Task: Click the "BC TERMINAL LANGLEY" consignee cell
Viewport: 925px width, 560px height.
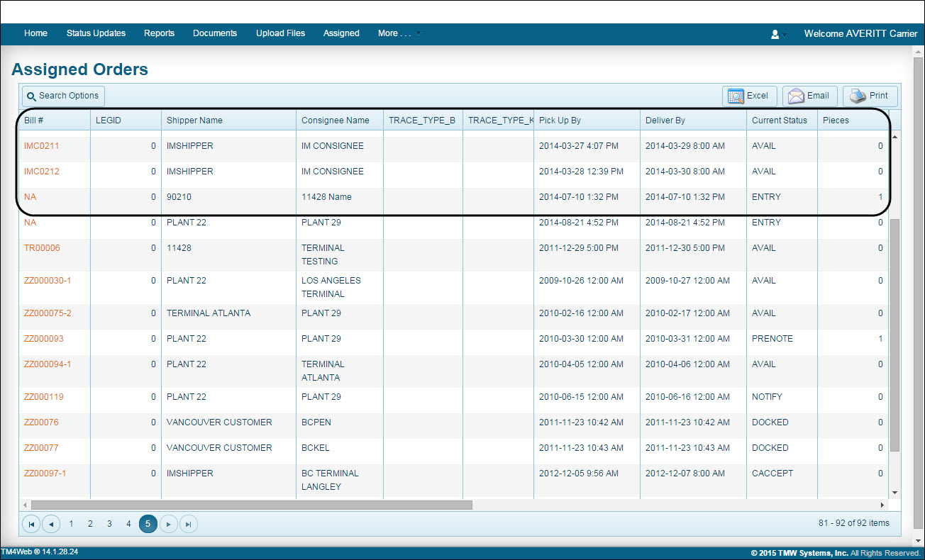Action: pos(340,480)
